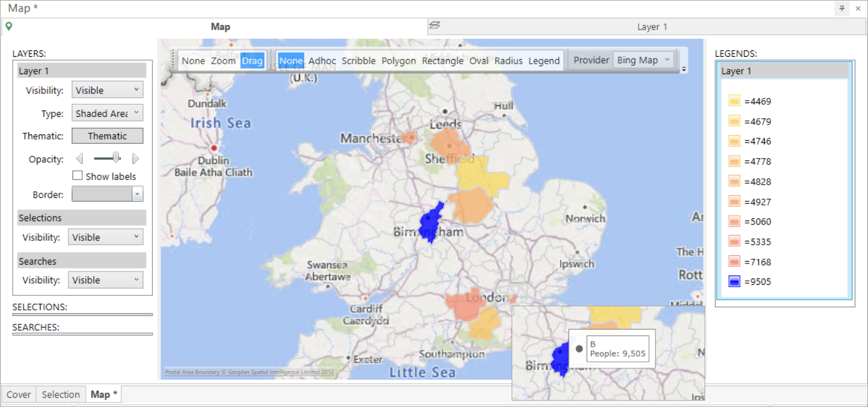Select the Drag navigation mode
Viewport: 868px width, 407px height.
click(252, 61)
